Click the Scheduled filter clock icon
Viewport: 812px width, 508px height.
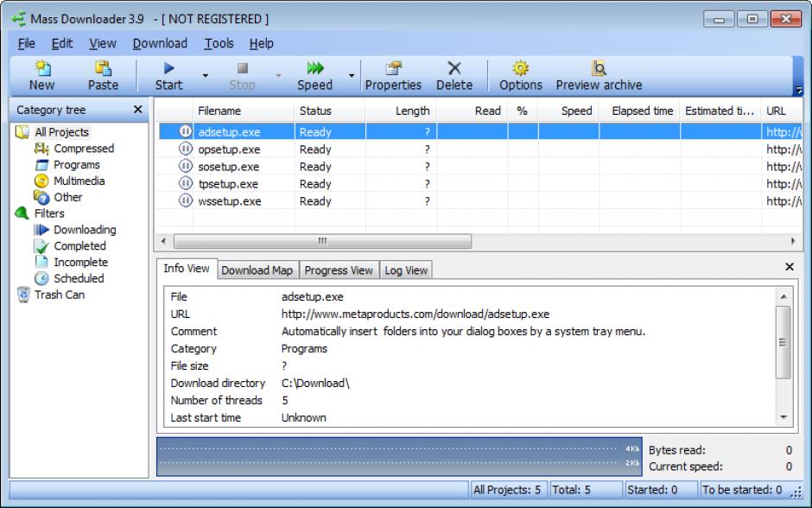coord(41,278)
